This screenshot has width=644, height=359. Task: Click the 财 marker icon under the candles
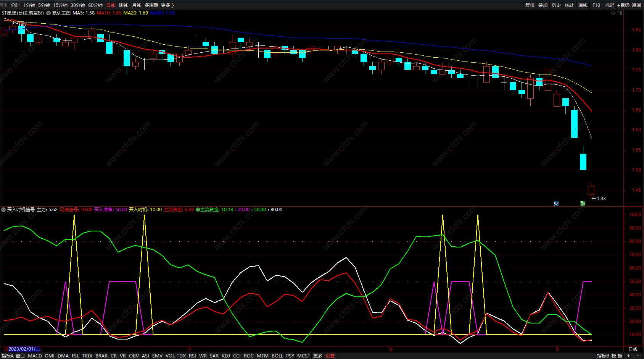pyautogui.click(x=556, y=203)
